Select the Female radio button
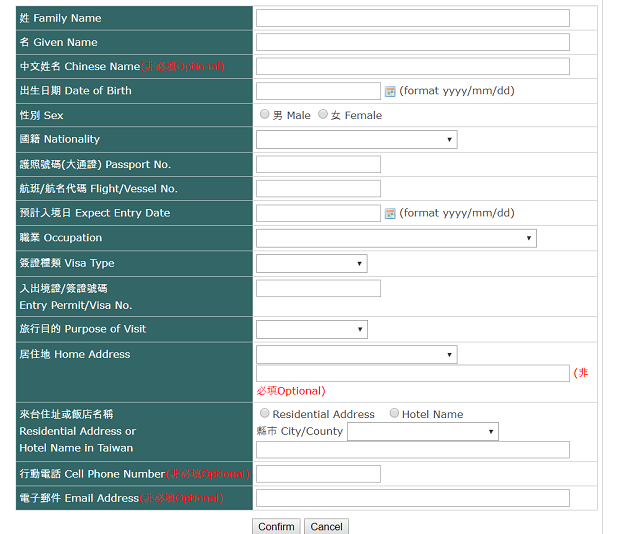The height and width of the screenshot is (534, 620). click(323, 115)
